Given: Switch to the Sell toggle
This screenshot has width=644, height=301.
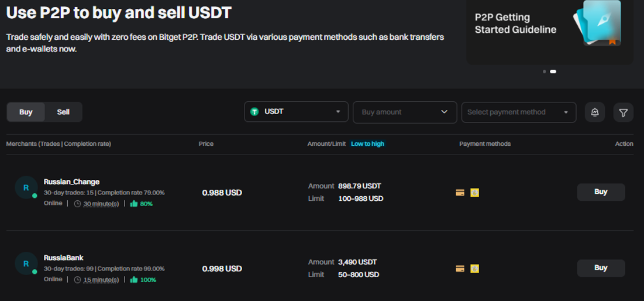Looking at the screenshot, I should [x=63, y=112].
